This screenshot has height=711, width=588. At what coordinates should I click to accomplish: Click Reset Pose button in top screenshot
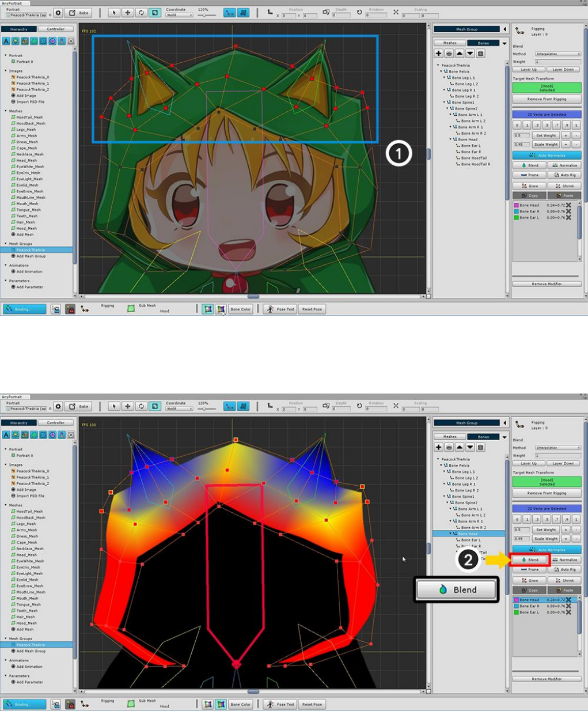pyautogui.click(x=312, y=309)
